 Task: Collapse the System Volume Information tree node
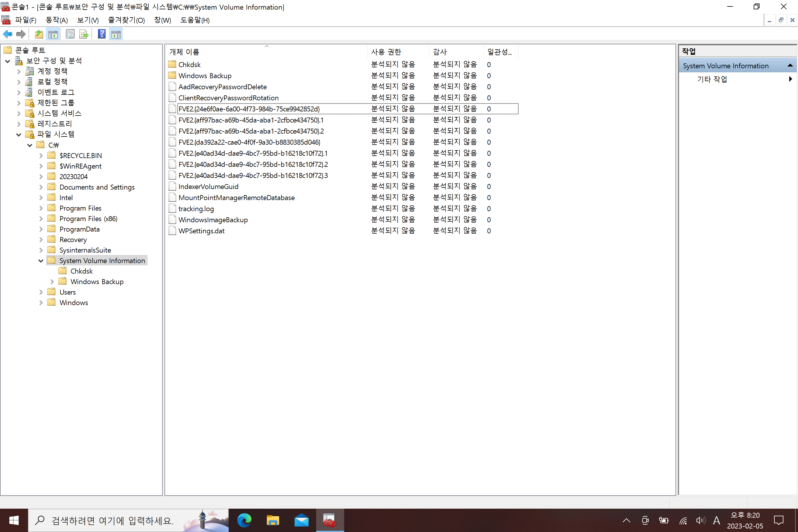pyautogui.click(x=41, y=260)
